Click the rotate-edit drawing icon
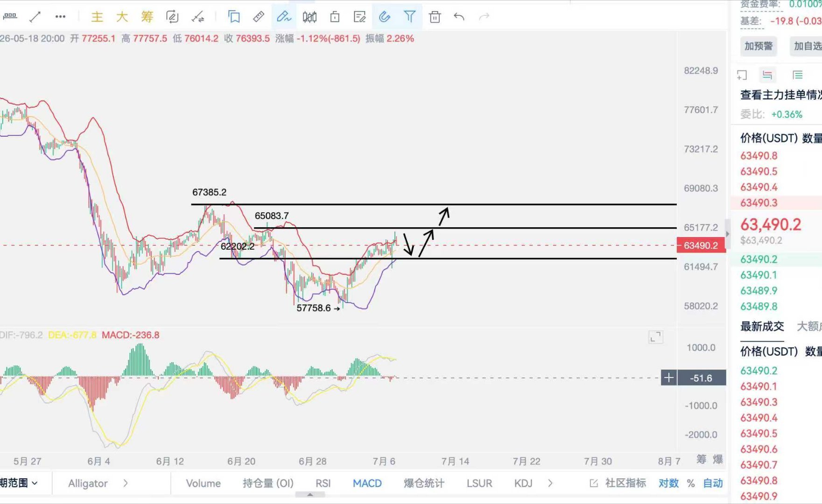The width and height of the screenshot is (822, 504). pyautogui.click(x=172, y=17)
